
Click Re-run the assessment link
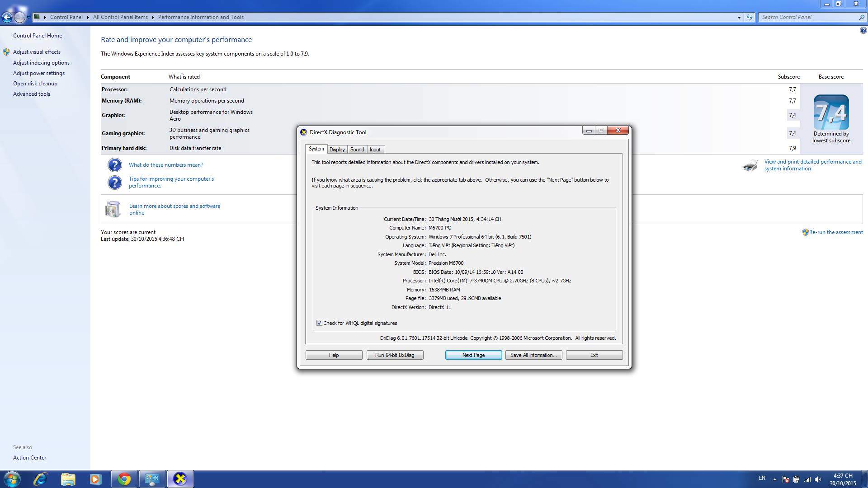[x=836, y=232]
